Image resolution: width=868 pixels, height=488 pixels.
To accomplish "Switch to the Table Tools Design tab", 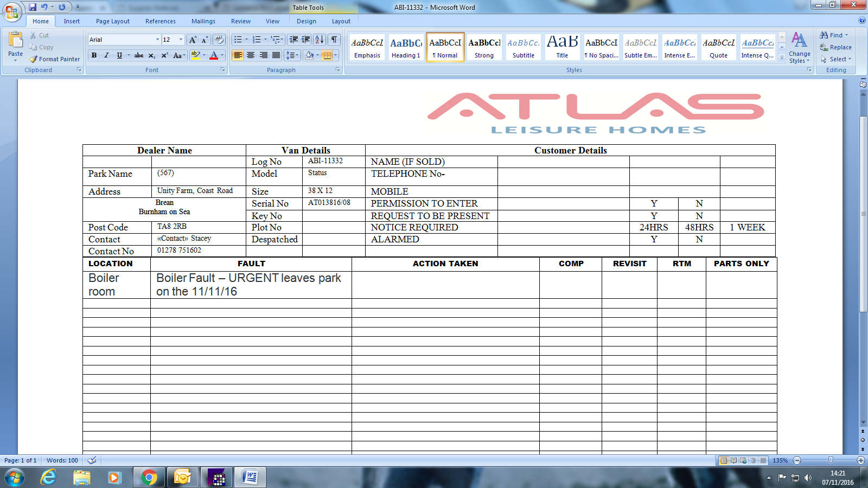I will (x=306, y=21).
